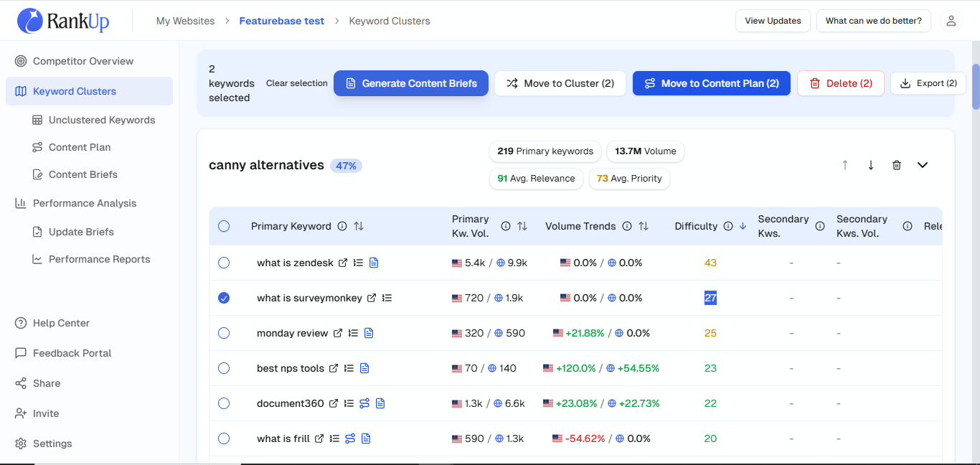Open Unclustered Keywords in the sidebar
This screenshot has width=980, height=465.
point(102,120)
